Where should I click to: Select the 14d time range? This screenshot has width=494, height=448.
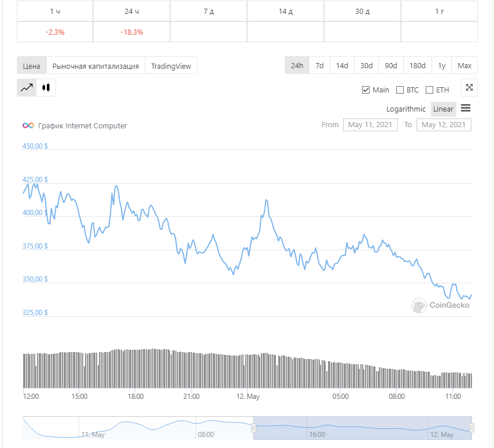[342, 65]
